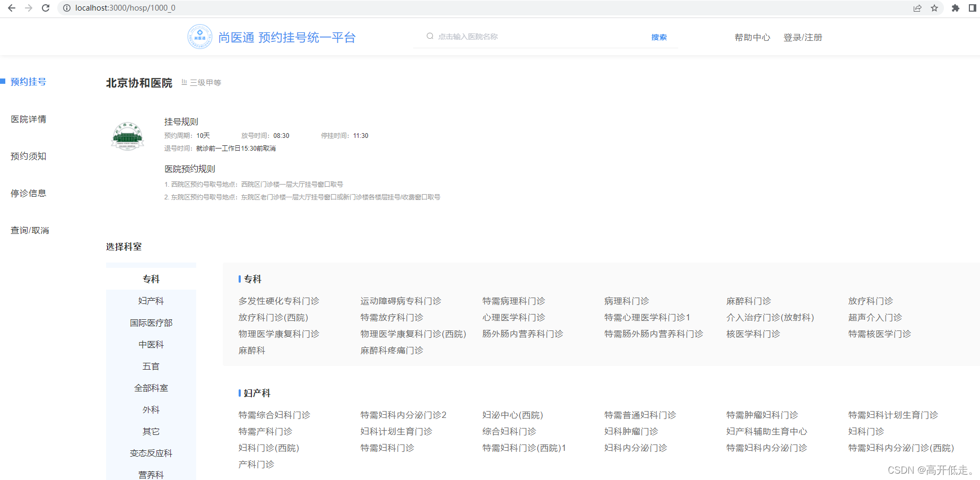Choose 变态反应科 in department list
This screenshot has height=480, width=980.
151,453
